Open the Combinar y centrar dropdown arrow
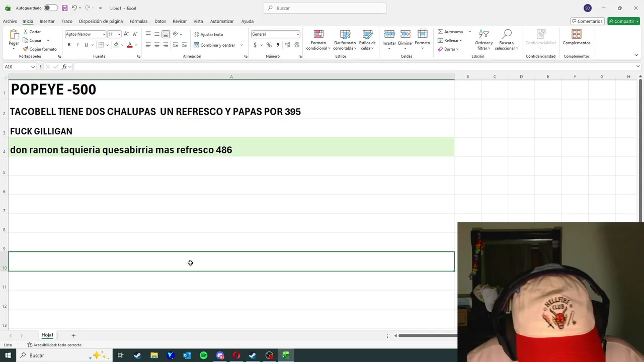This screenshot has height=362, width=644. coord(242,45)
